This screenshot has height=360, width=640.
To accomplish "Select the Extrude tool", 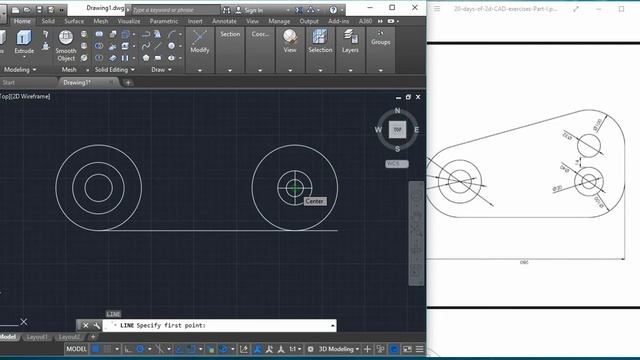I will click(24, 42).
